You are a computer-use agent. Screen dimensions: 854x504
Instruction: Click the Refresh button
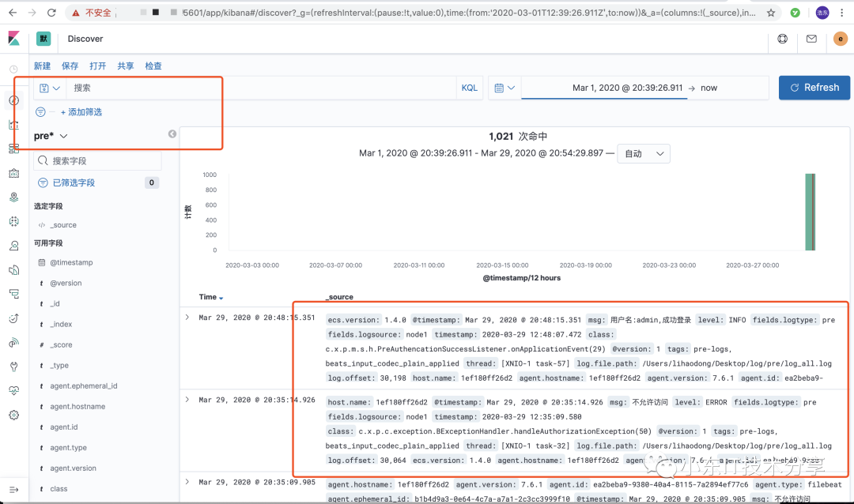(814, 88)
